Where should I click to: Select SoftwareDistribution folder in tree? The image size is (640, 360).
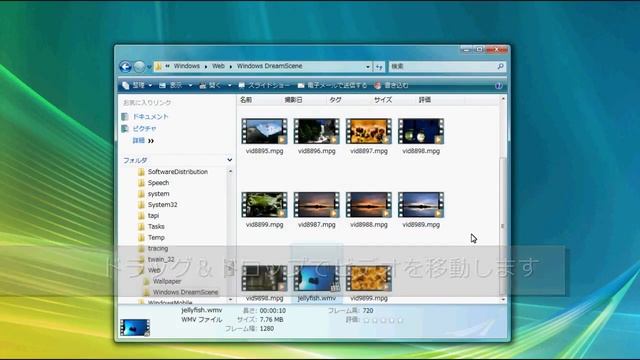click(x=178, y=172)
